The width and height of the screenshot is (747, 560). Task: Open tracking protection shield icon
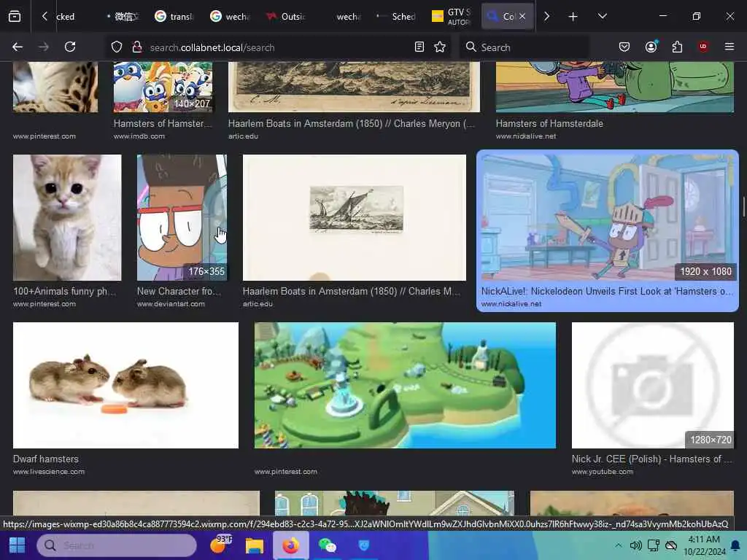click(x=117, y=47)
